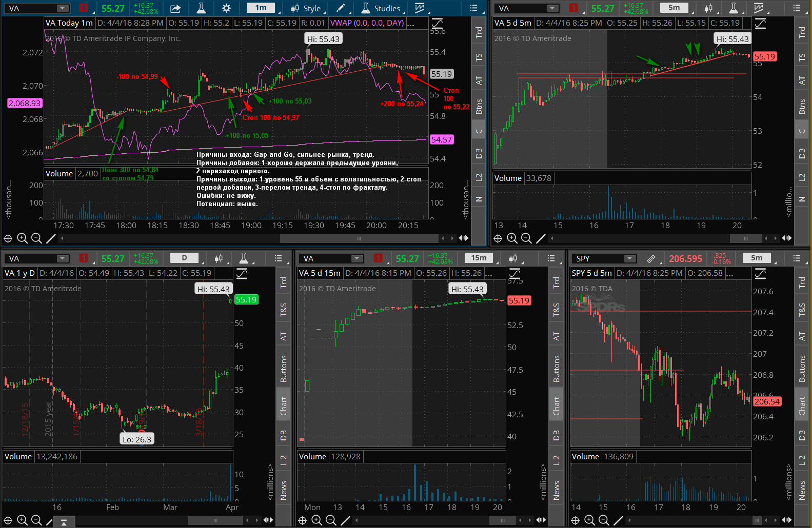Toggle the TS sidebar button of VA 1m chart
This screenshot has height=528, width=812.
coord(479,57)
